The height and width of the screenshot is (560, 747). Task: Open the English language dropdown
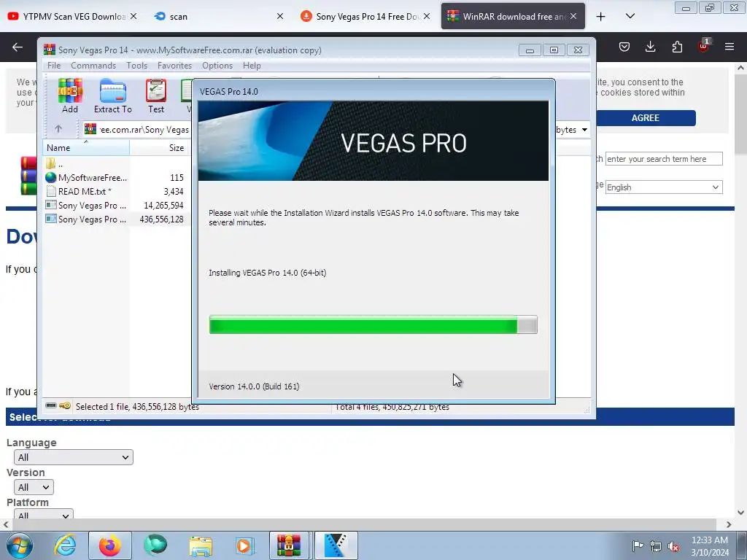click(664, 187)
